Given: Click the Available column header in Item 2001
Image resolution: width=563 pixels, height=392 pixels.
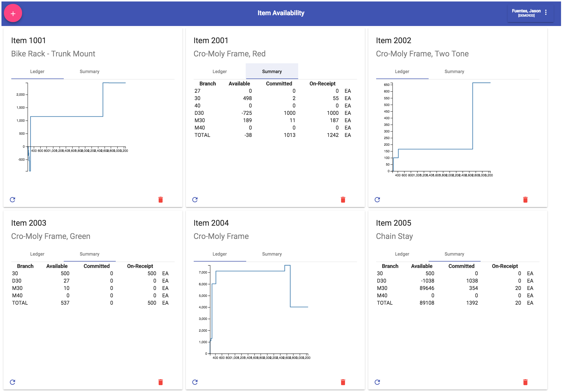Looking at the screenshot, I should (x=239, y=84).
